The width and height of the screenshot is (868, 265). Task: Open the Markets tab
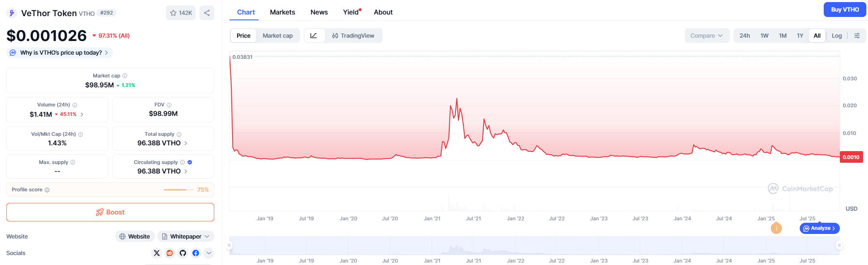[283, 12]
